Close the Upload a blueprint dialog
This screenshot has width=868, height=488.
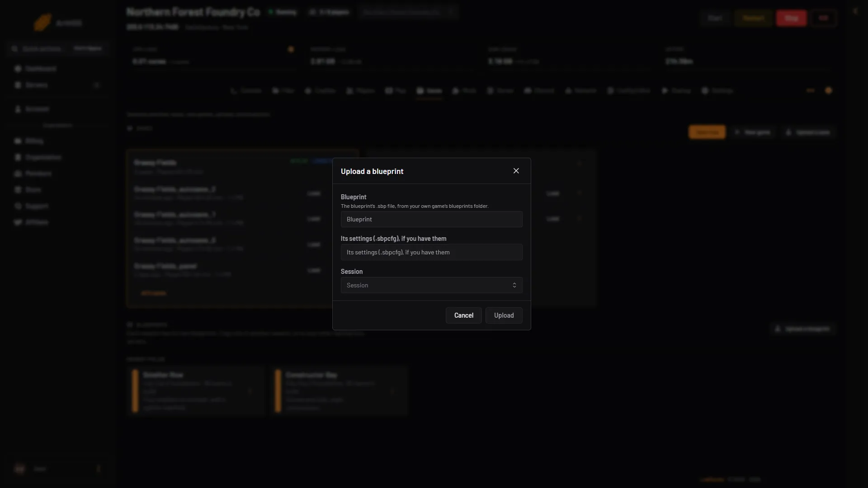pyautogui.click(x=516, y=171)
